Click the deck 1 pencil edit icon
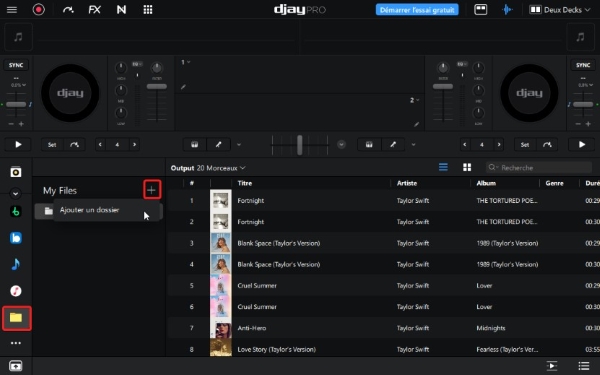 click(x=183, y=87)
